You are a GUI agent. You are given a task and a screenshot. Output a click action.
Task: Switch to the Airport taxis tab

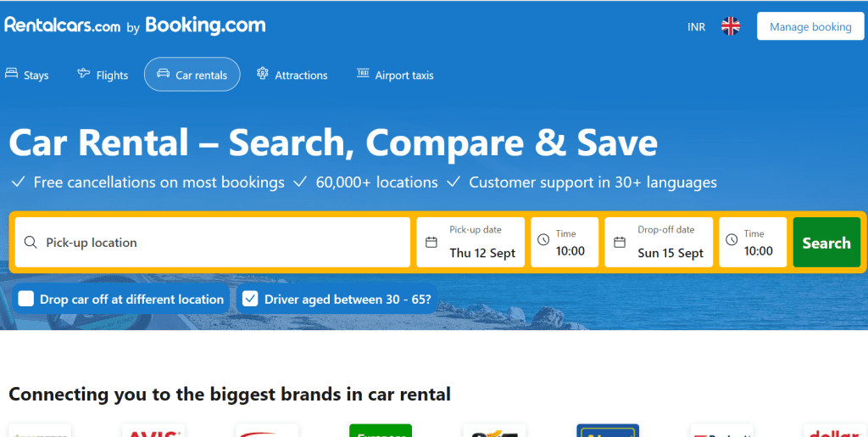click(395, 75)
